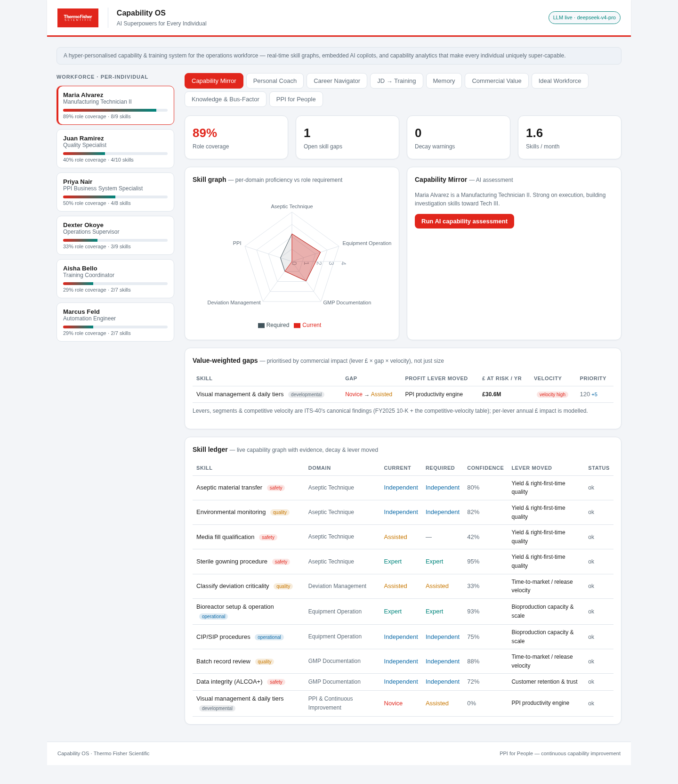Click the "CIP/SIP procedures" skill

point(223,637)
